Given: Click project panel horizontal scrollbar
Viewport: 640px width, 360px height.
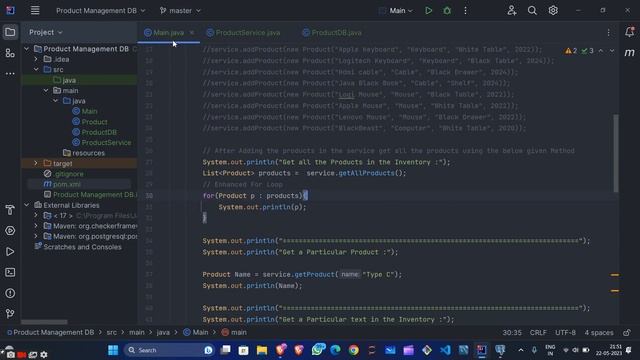Looking at the screenshot, I should tap(44, 322).
